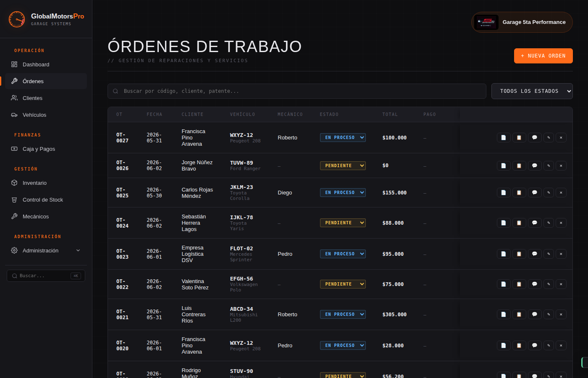The height and width of the screenshot is (378, 588).
Task: Change OT-0026 status Pendiente dropdown
Action: (x=343, y=165)
